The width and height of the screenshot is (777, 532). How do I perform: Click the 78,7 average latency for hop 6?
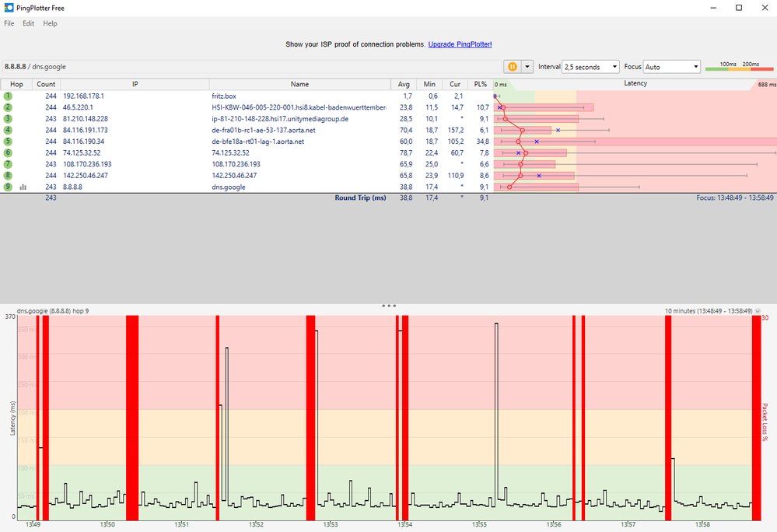406,153
